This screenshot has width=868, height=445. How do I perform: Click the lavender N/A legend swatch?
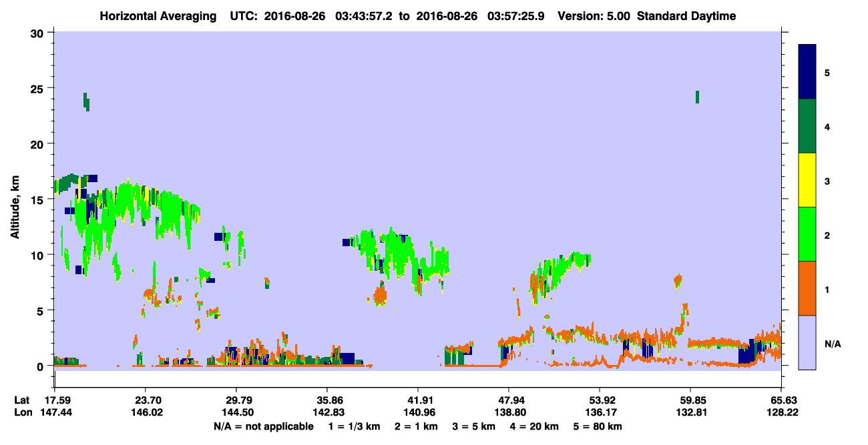[807, 342]
